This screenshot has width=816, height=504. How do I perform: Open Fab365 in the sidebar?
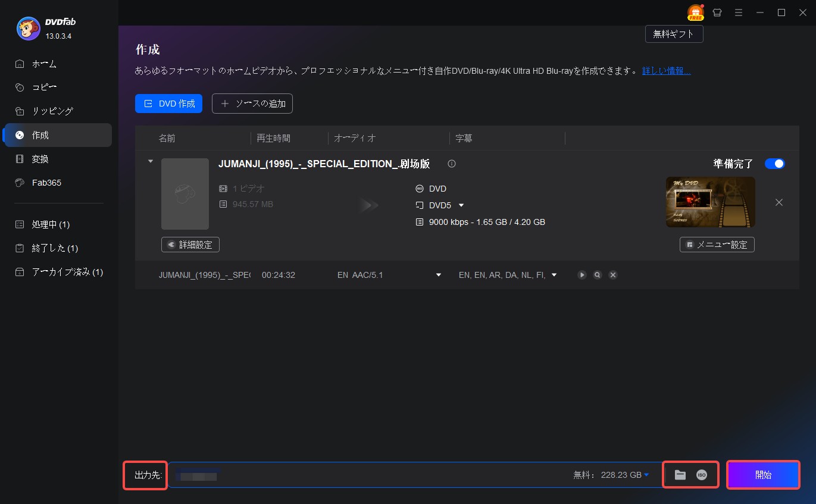click(x=58, y=183)
